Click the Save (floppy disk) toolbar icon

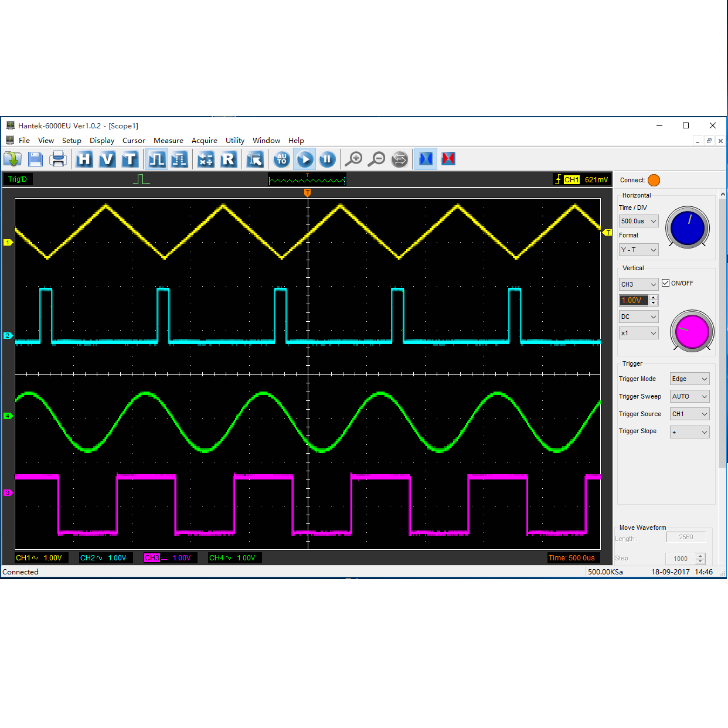35,159
